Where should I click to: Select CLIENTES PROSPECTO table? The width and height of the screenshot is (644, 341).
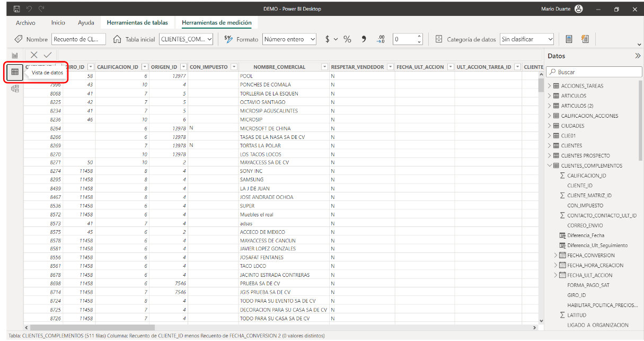tap(585, 155)
